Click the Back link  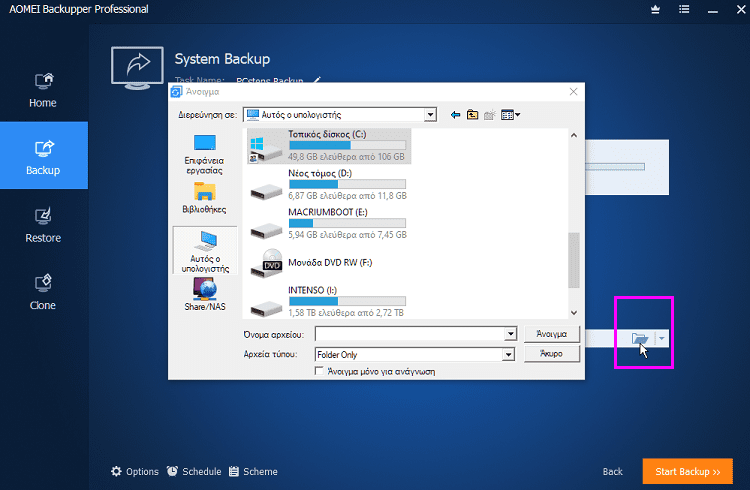click(x=613, y=472)
